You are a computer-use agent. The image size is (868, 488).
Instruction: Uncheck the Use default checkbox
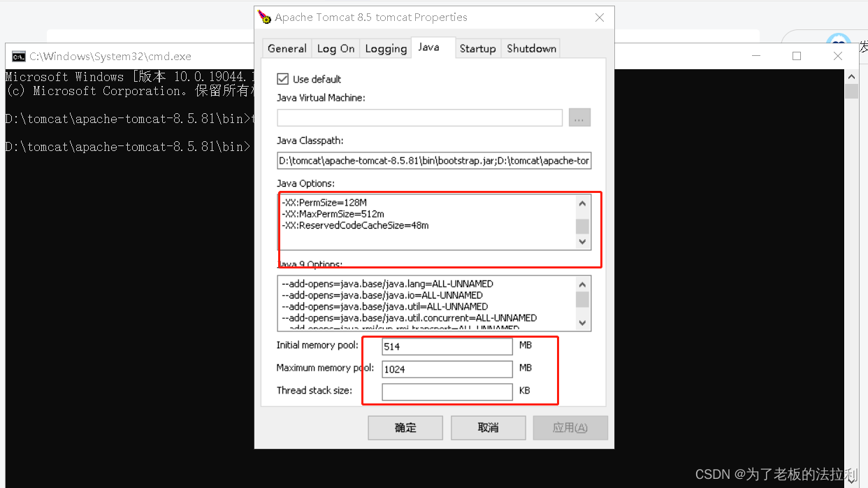[x=283, y=79]
